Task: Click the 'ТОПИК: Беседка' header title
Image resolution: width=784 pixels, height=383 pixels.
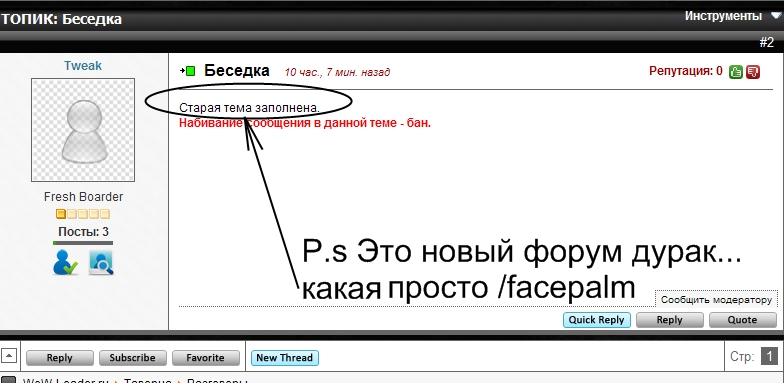Action: pyautogui.click(x=61, y=20)
